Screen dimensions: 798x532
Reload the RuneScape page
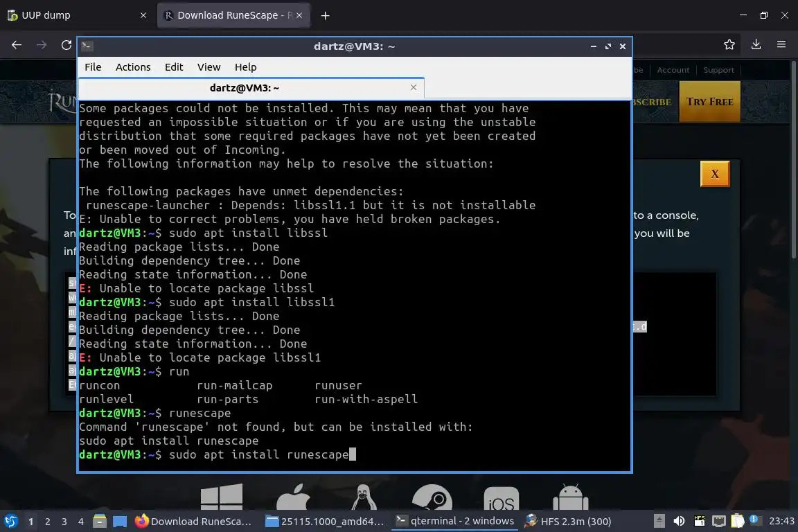[x=66, y=45]
